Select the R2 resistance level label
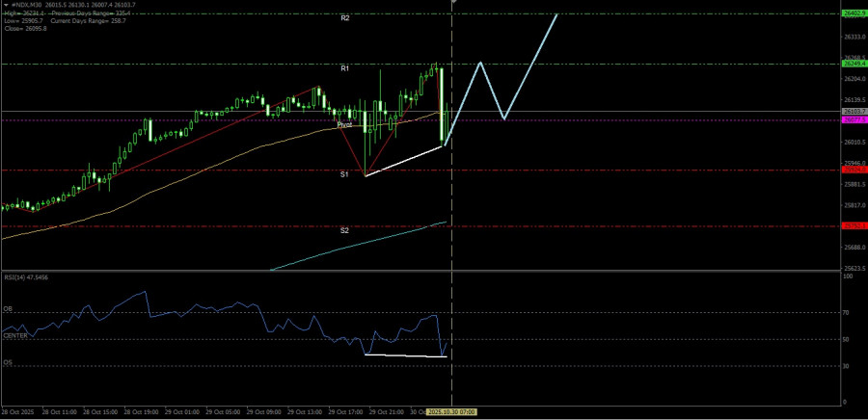 (344, 18)
